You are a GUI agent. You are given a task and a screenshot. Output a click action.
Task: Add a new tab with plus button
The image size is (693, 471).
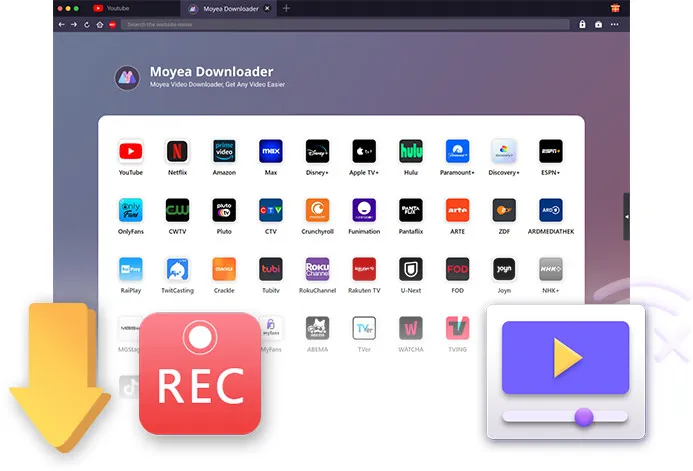(x=286, y=8)
